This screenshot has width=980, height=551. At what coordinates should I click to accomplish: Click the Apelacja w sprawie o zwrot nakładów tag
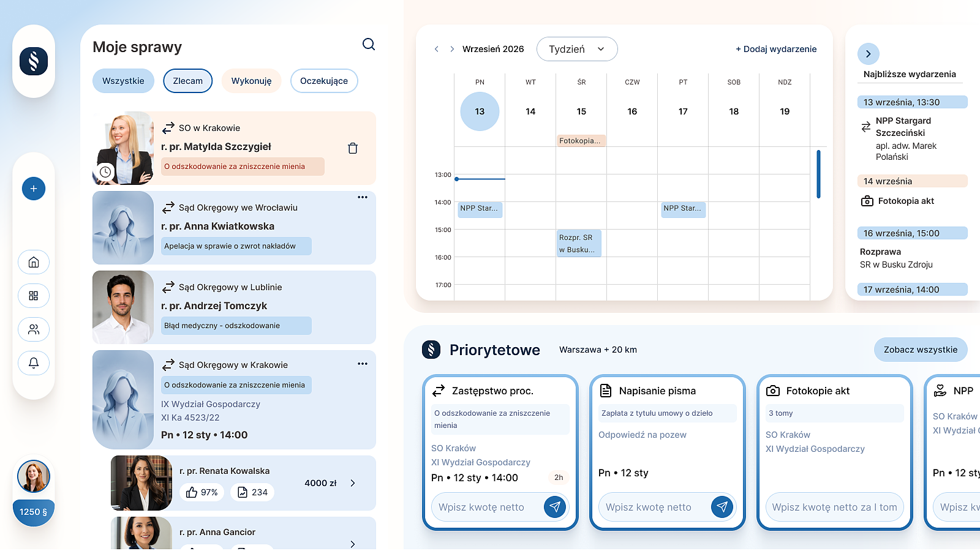(x=236, y=246)
